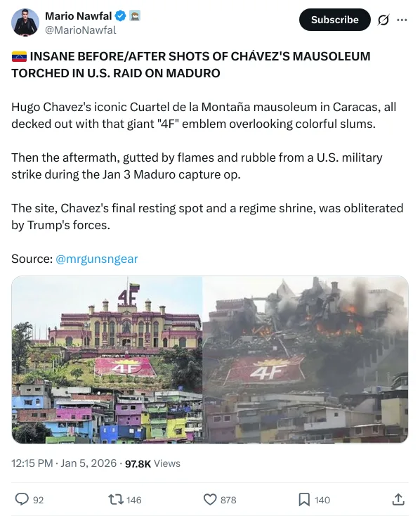
Task: Open the share upload icon
Action: click(398, 499)
